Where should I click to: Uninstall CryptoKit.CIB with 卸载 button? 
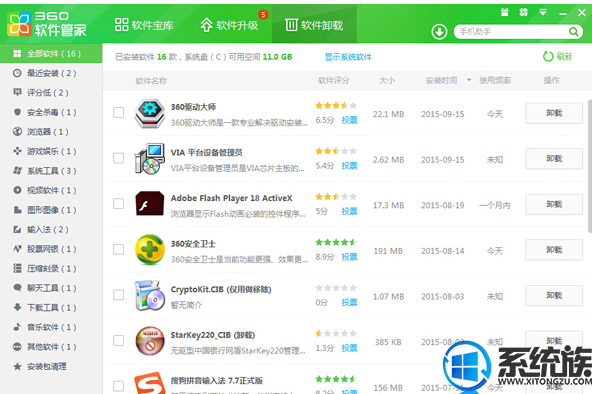tap(554, 296)
